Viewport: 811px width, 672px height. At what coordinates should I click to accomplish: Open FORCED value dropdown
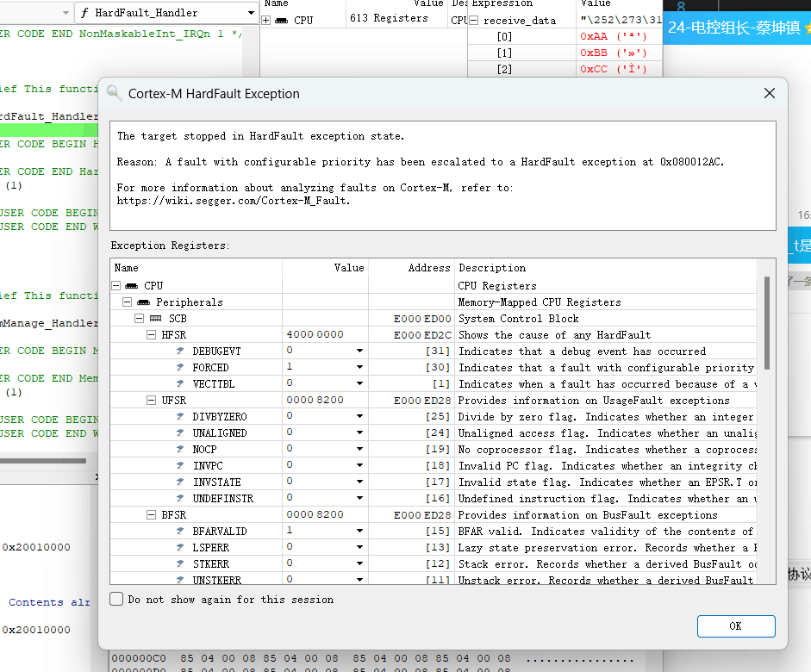[359, 368]
